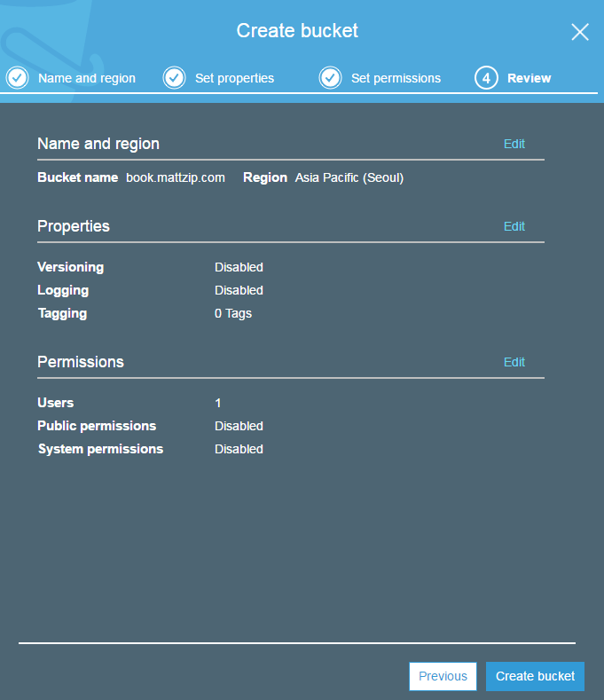Click the Users label
Viewport: 604px width, 700px height.
56,403
